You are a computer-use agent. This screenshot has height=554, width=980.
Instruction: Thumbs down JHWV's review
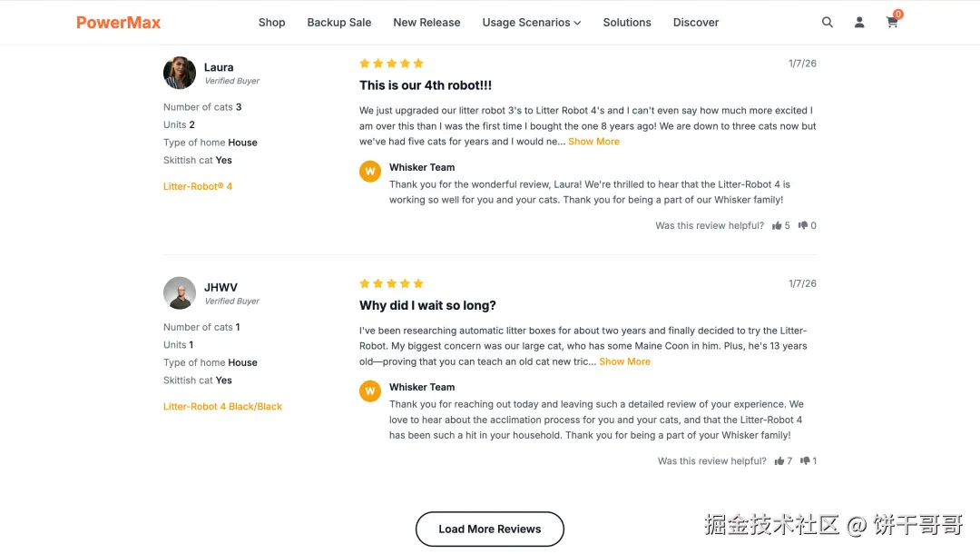pyautogui.click(x=805, y=461)
